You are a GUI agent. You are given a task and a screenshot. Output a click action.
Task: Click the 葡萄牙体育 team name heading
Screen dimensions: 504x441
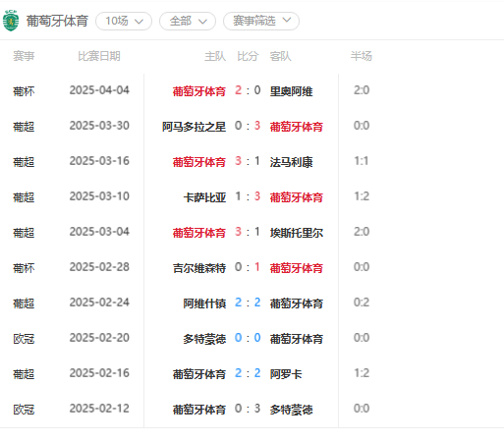57,21
